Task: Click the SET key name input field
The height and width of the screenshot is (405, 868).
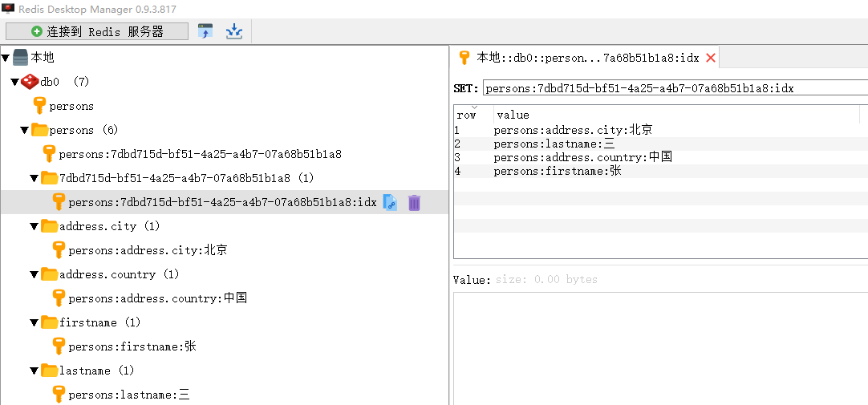Action: (674, 88)
